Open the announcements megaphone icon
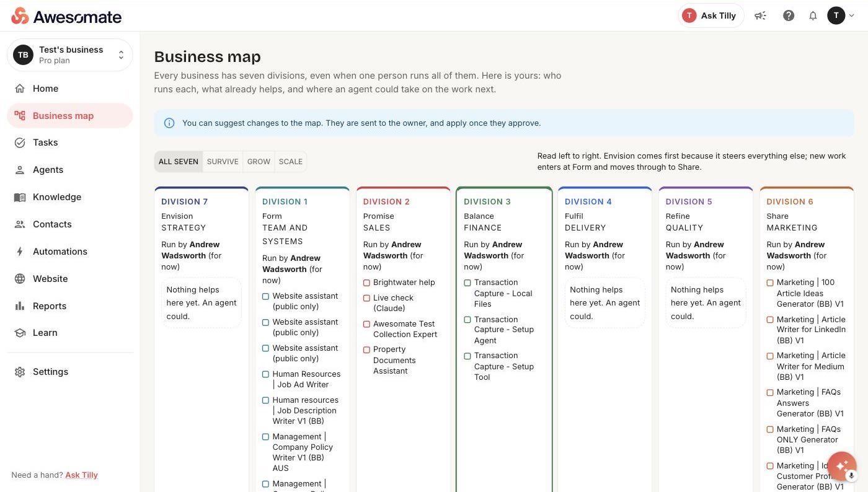This screenshot has height=492, width=868. click(x=760, y=16)
